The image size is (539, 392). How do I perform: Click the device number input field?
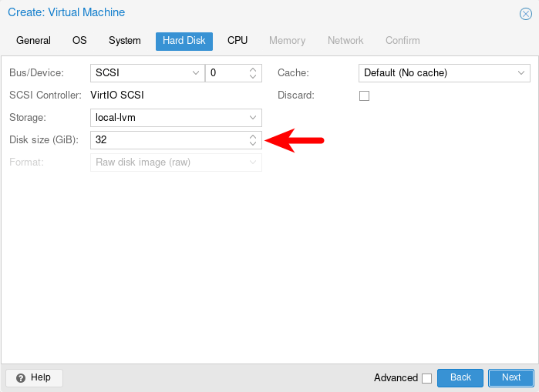[225, 73]
